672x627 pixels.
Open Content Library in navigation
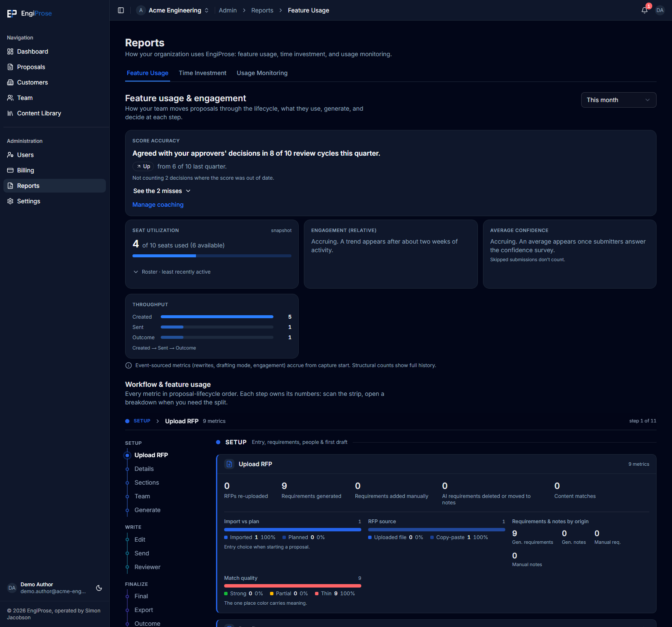54,113
